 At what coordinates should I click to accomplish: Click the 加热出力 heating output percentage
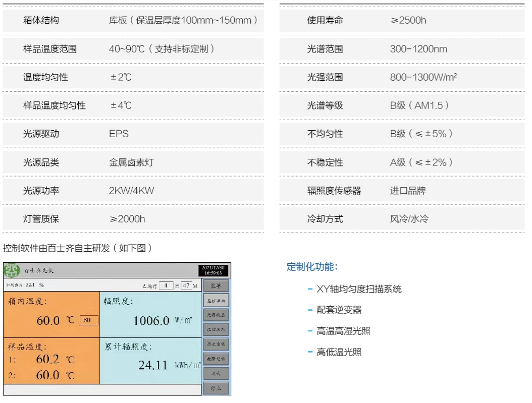(25, 285)
